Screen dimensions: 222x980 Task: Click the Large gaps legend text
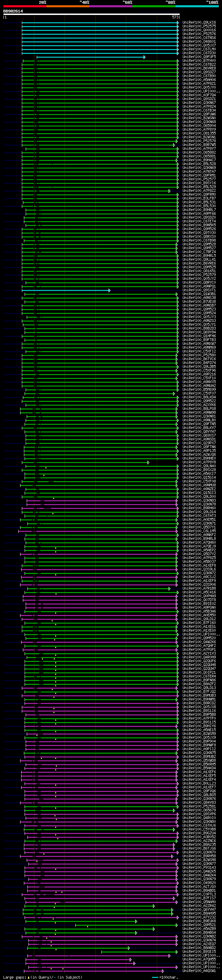pyautogui.click(x=43, y=977)
